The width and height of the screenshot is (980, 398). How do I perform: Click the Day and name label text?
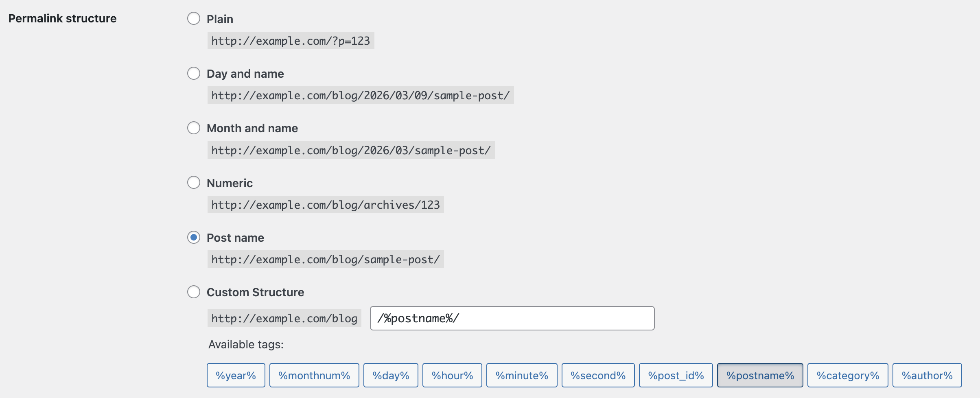pyautogui.click(x=245, y=73)
